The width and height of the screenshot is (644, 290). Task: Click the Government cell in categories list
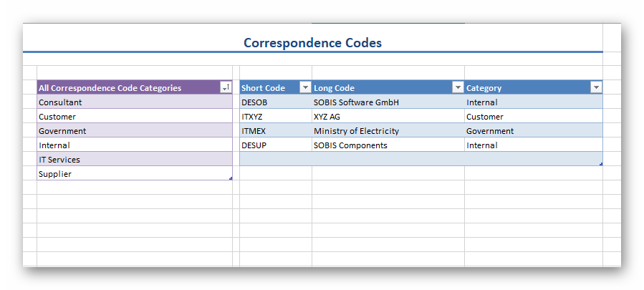point(134,131)
